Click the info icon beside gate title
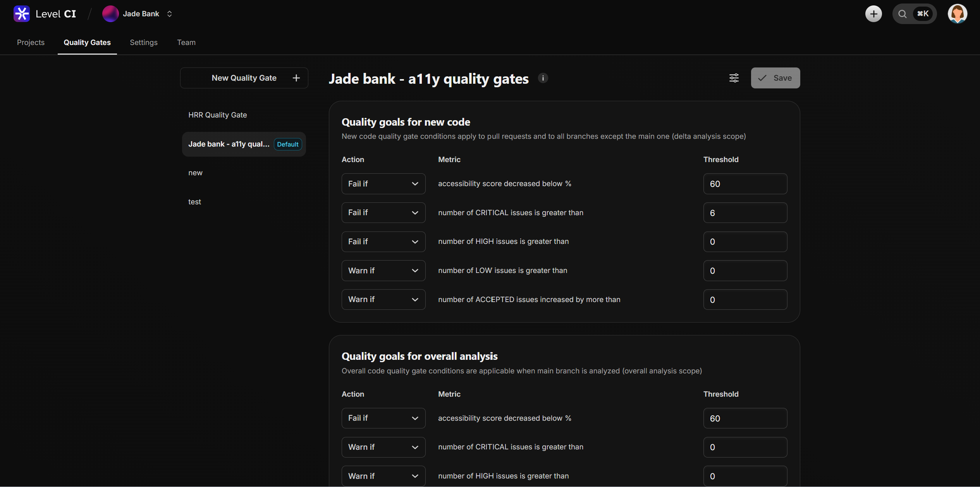980x487 pixels. (543, 78)
